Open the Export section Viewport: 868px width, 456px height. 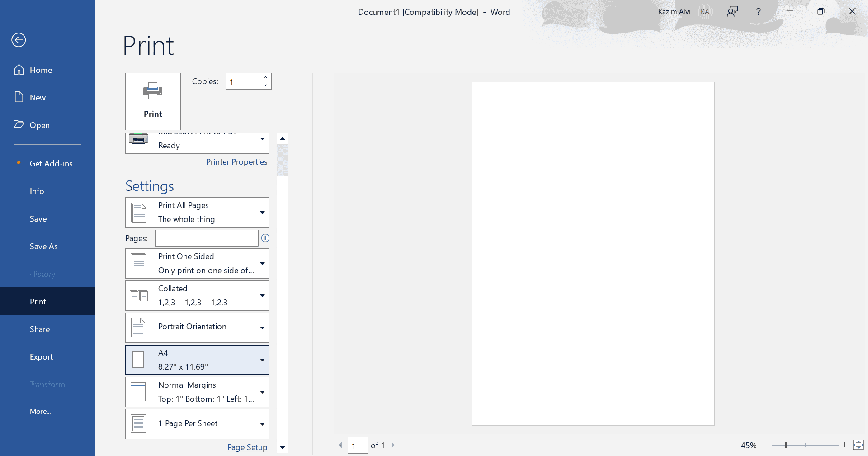point(47,357)
